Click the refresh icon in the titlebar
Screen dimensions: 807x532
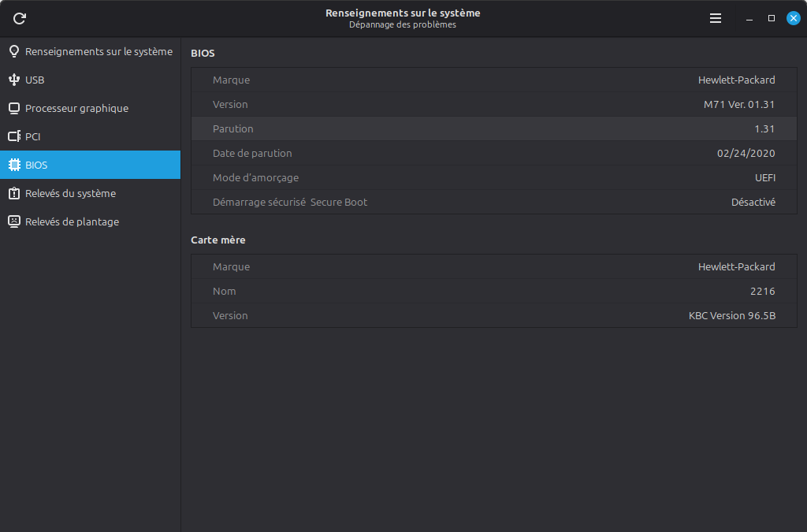coord(19,18)
